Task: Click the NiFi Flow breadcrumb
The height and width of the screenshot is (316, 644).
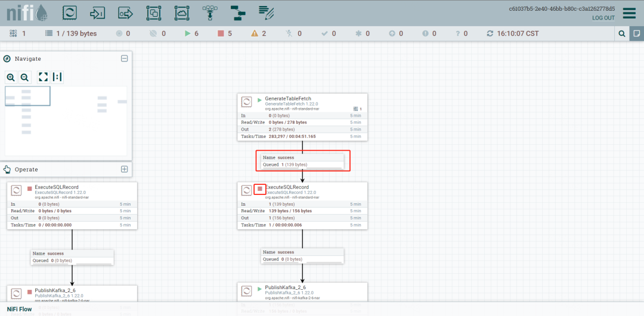Action: [19, 309]
